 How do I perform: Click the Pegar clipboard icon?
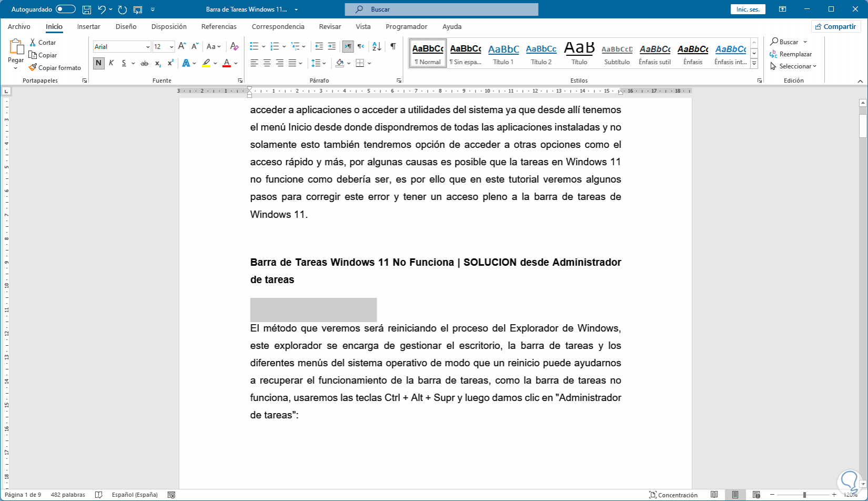click(16, 47)
